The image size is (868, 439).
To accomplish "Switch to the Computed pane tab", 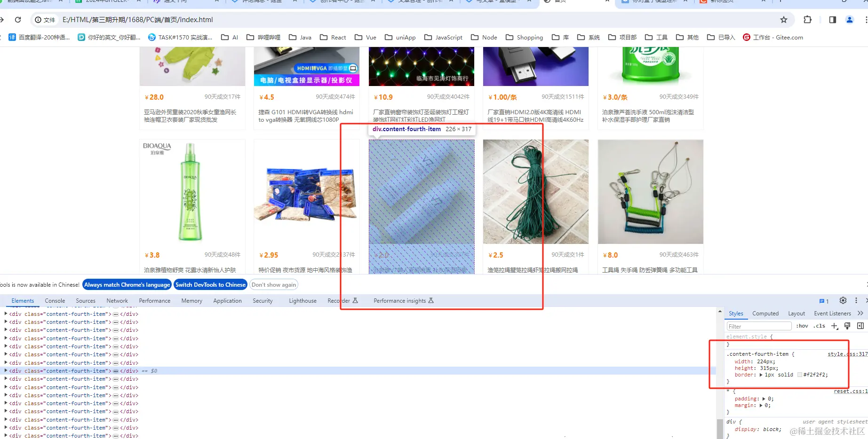I will click(x=765, y=314).
